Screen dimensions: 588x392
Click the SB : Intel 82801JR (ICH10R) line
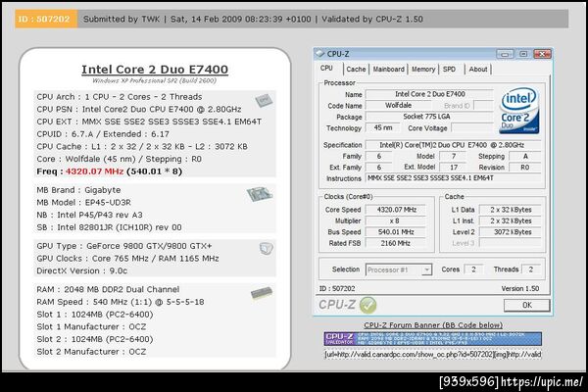point(109,227)
